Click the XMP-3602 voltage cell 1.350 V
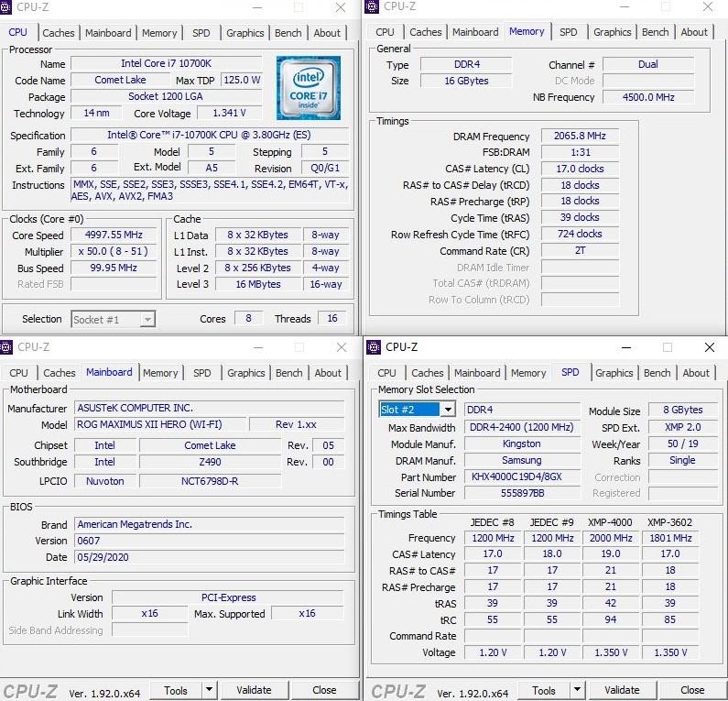This screenshot has height=701, width=728. [670, 652]
